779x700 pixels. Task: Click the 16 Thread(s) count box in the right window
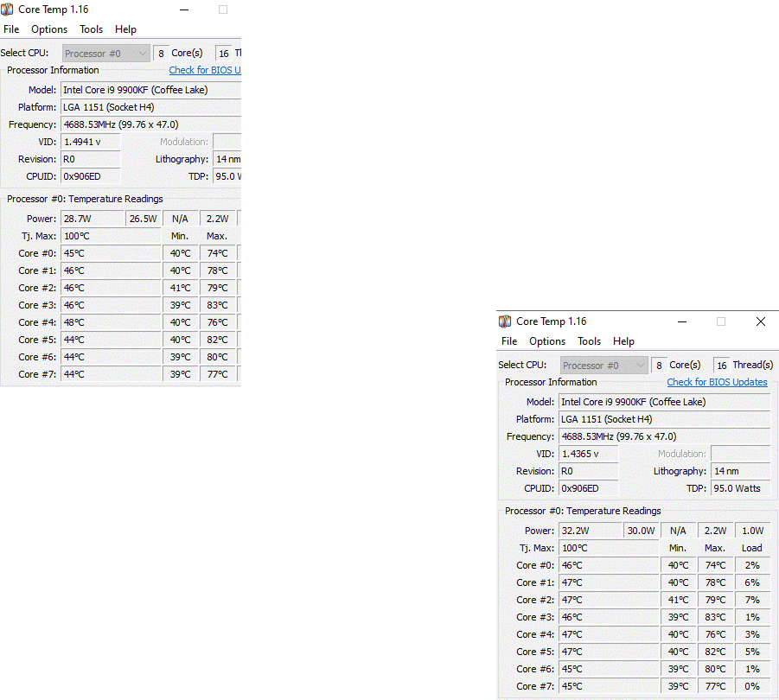[x=721, y=366]
